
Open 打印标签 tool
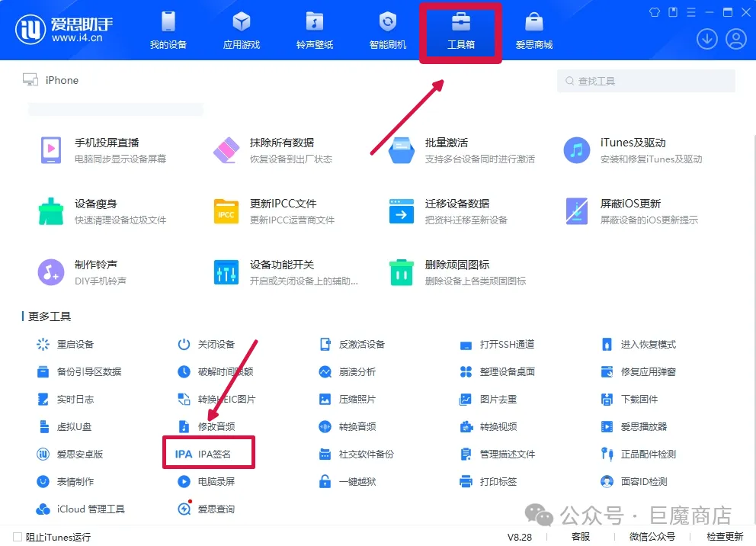tap(488, 482)
